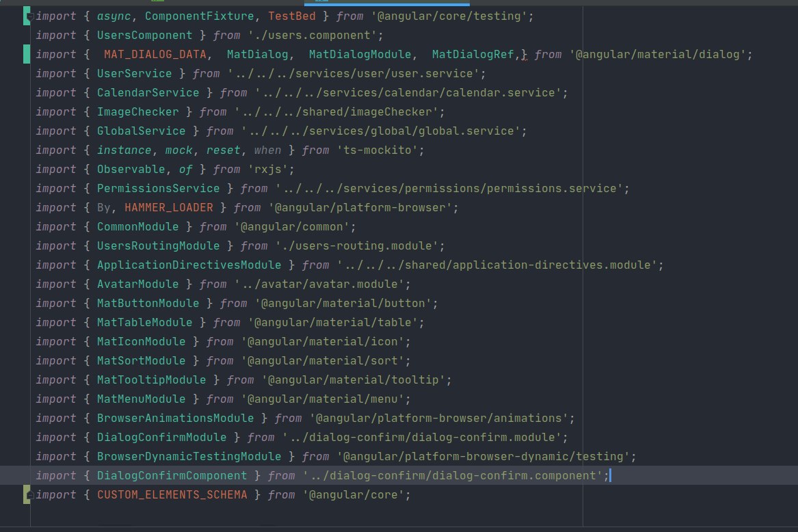Click the 'async' import name
798x532 pixels.
pyautogui.click(x=114, y=16)
